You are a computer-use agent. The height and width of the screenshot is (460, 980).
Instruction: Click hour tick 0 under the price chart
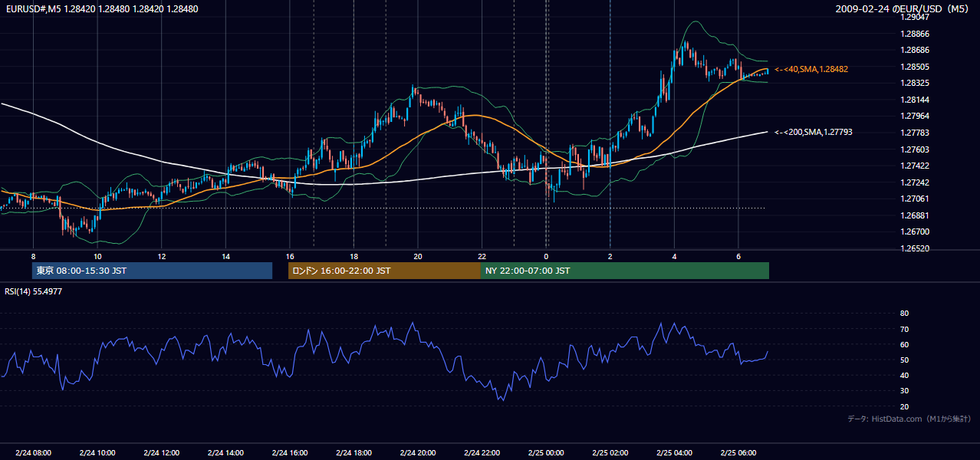click(x=546, y=256)
